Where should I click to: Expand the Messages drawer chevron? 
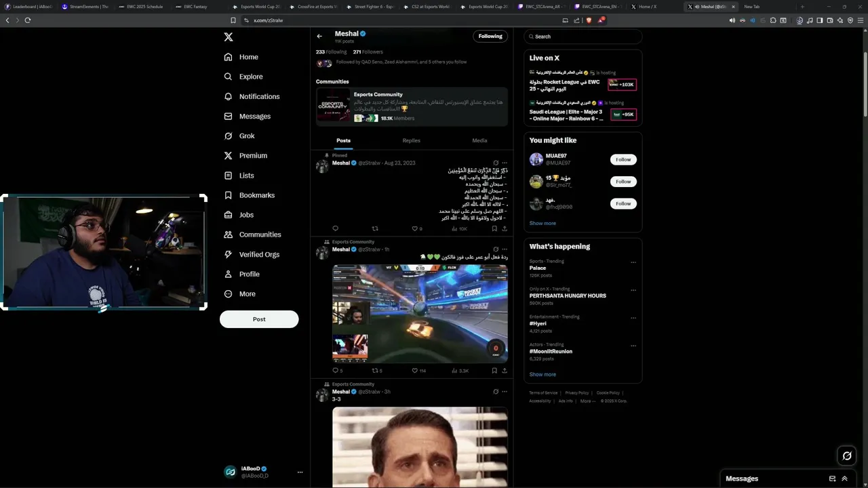pyautogui.click(x=844, y=479)
